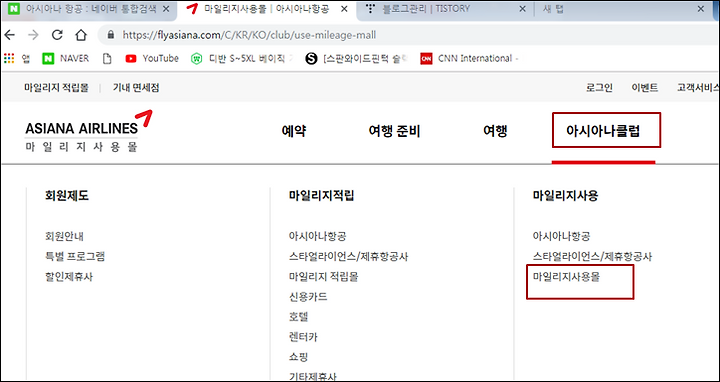Open the 스판와이드핀턱 bookmark
720x382 pixels.
tap(356, 58)
